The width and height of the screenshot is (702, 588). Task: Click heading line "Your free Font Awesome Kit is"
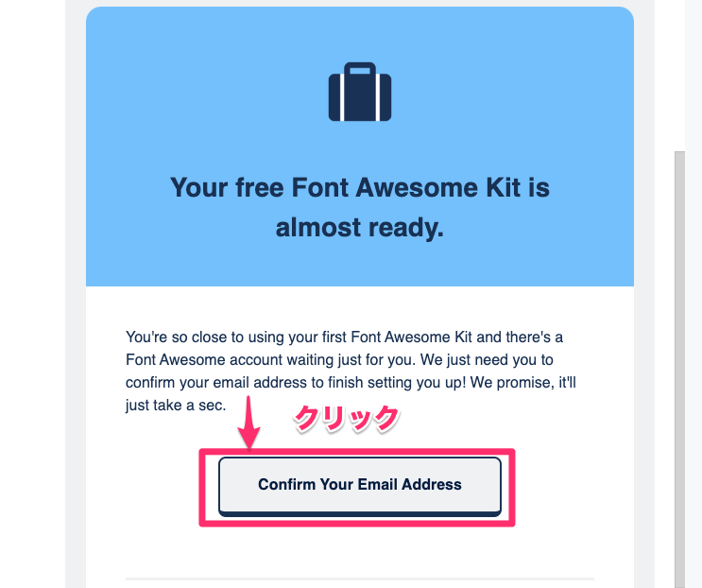tap(360, 187)
